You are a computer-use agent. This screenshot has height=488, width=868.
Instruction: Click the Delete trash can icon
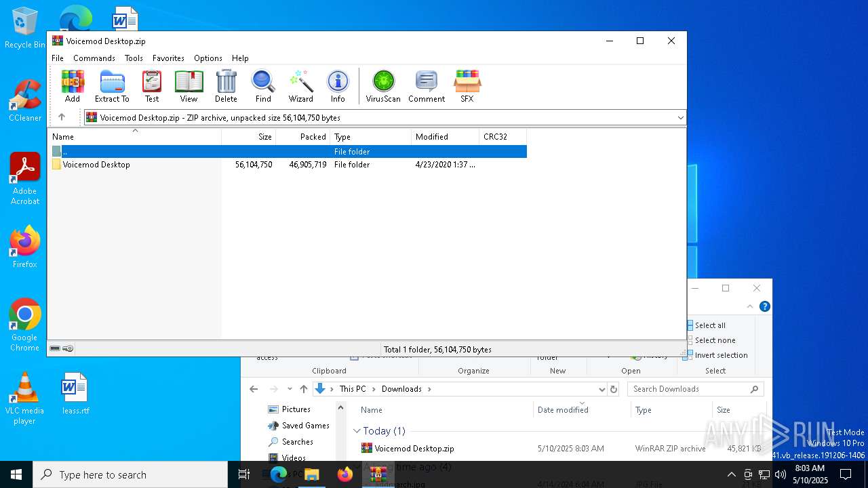[x=226, y=86]
